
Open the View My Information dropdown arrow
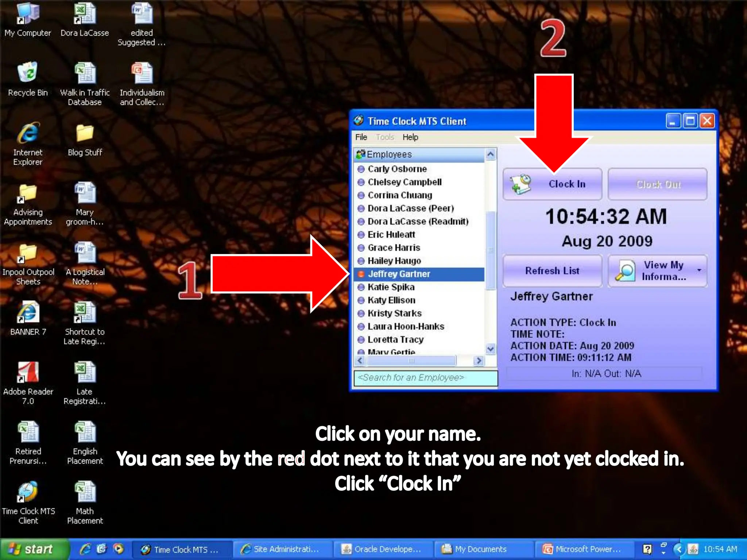(x=699, y=271)
